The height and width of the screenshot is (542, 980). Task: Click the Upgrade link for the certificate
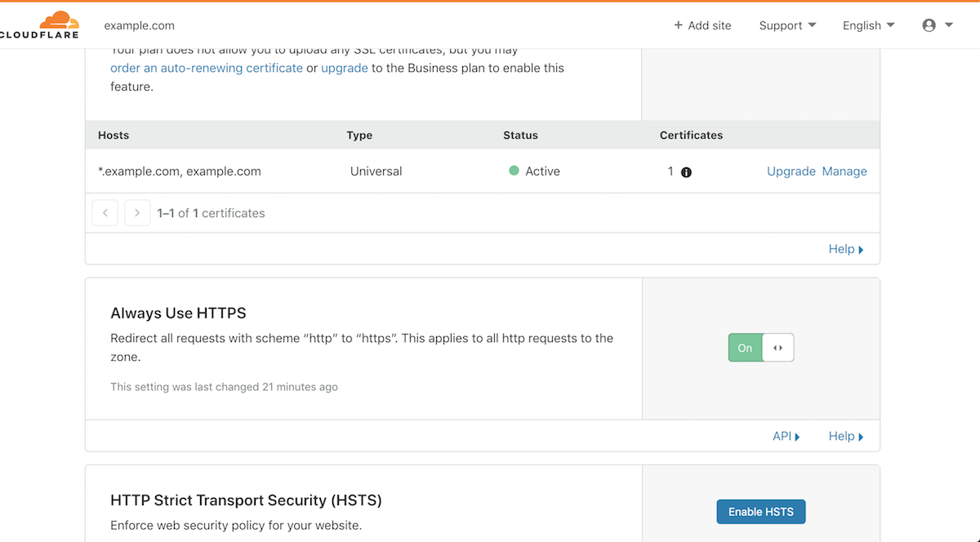coord(791,171)
